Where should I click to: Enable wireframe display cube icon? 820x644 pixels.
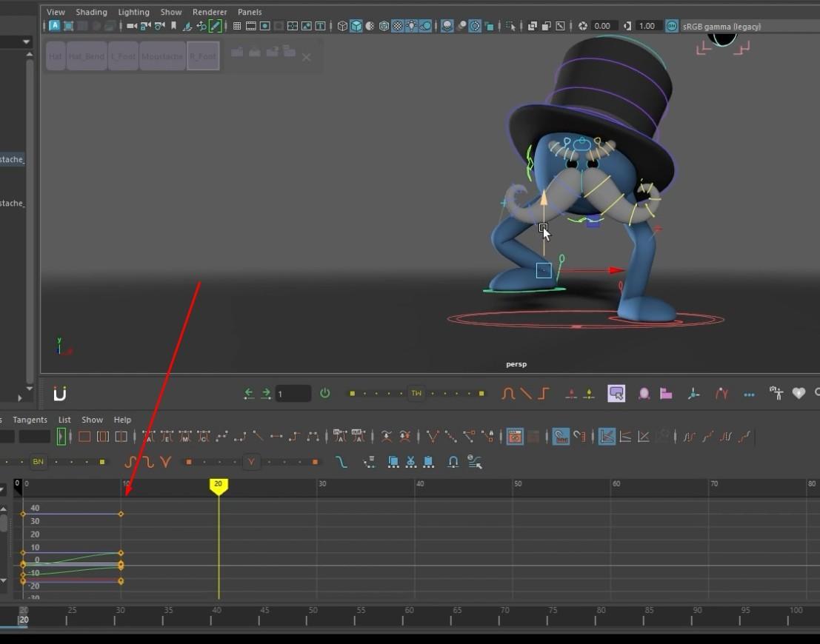[342, 26]
